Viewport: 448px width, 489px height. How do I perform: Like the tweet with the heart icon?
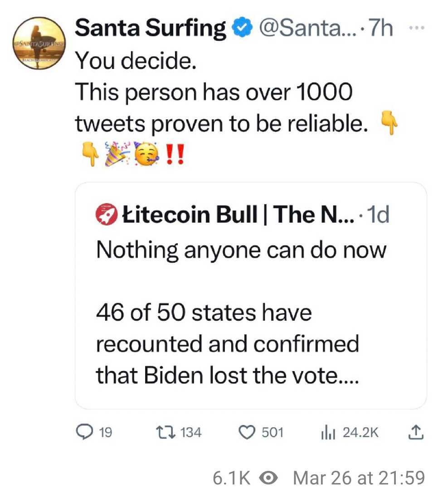pos(247,433)
